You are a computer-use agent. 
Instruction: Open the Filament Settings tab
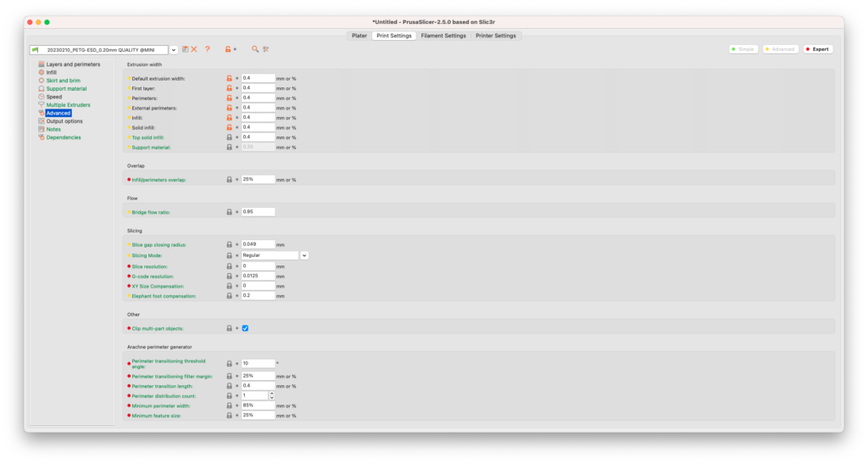click(x=443, y=36)
